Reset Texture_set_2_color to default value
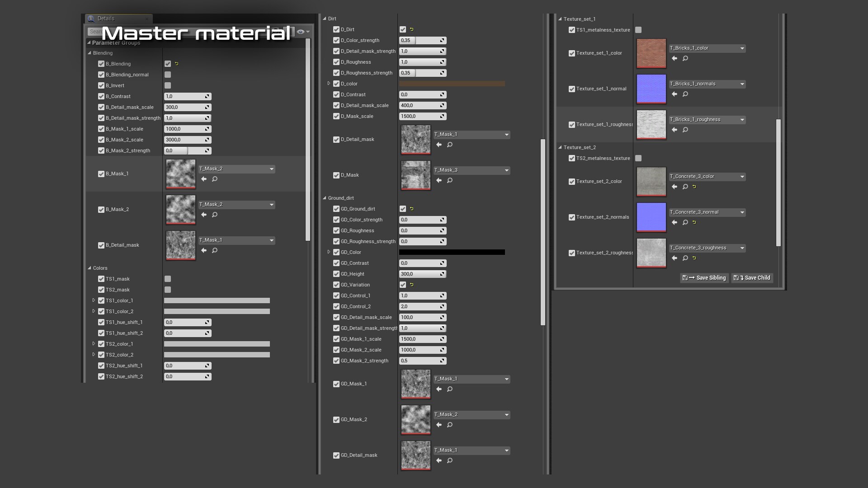Image resolution: width=868 pixels, height=488 pixels. click(x=694, y=187)
